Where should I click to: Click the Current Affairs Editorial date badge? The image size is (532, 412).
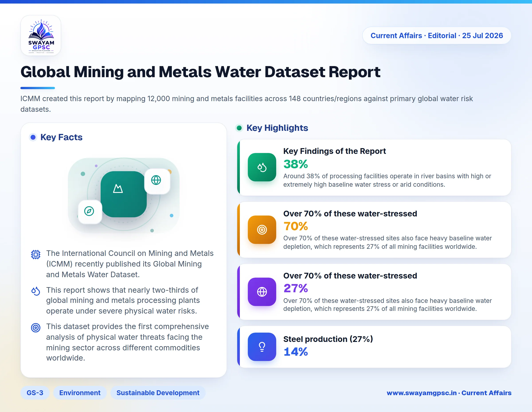436,35
